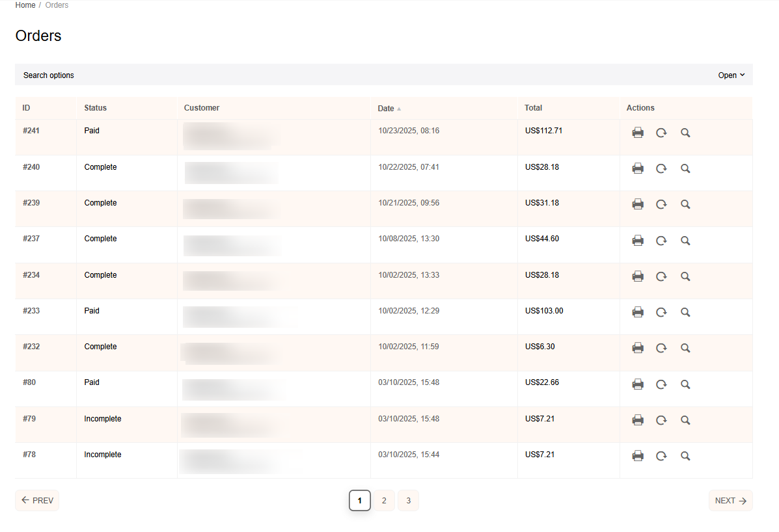Click the Search options bar

49,75
